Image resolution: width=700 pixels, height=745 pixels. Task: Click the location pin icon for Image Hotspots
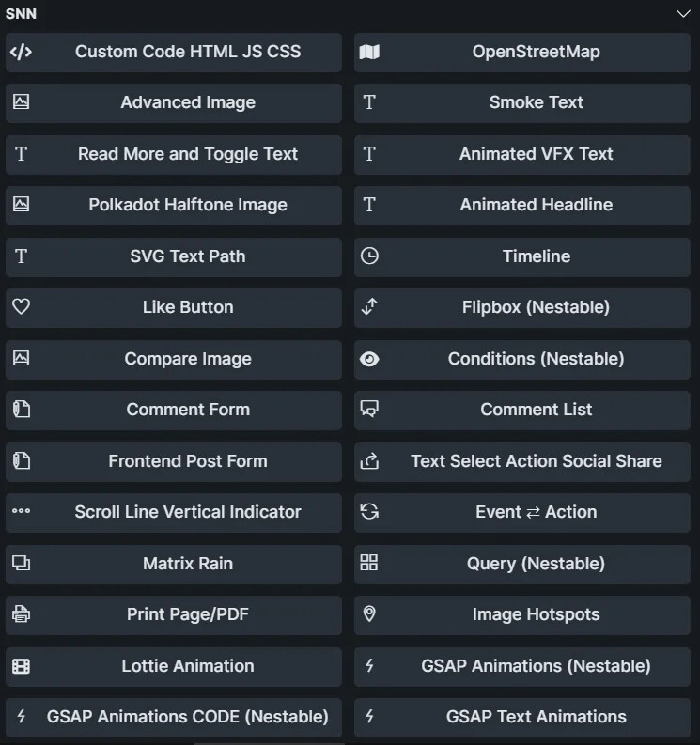pyautogui.click(x=369, y=614)
